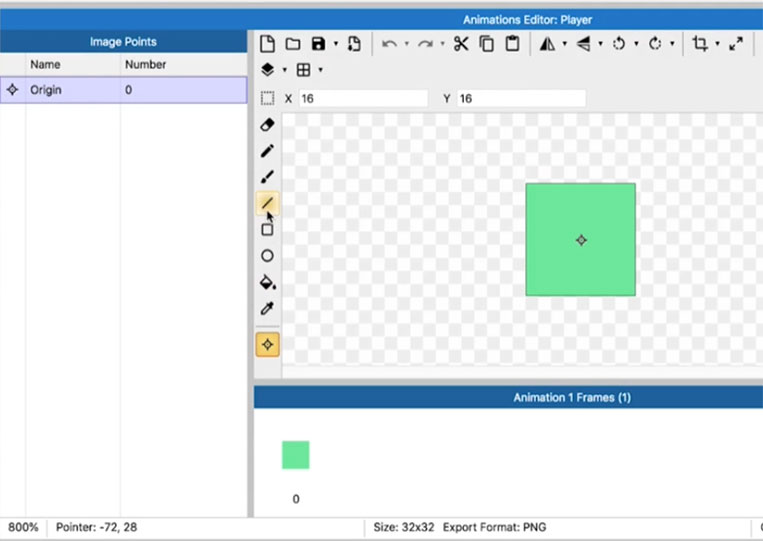The image size is (763, 541).
Task: Open rotate clockwise dropdown arrow
Action: [x=672, y=44]
